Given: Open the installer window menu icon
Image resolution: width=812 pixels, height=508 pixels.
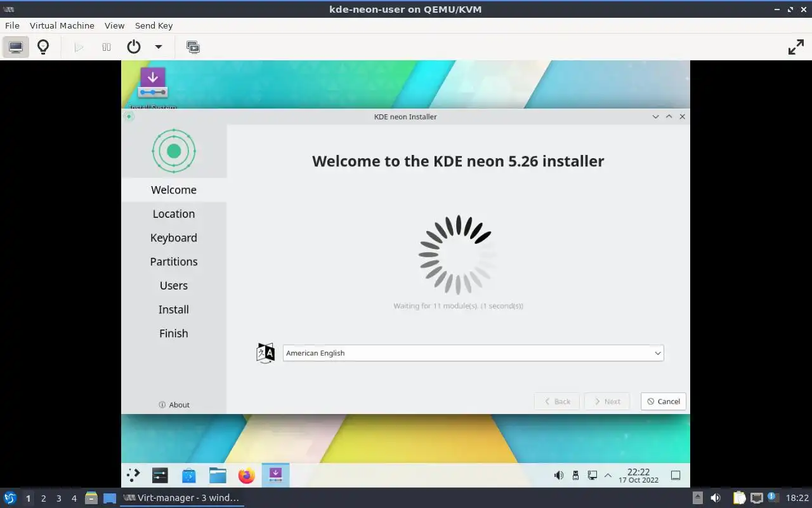Looking at the screenshot, I should (x=129, y=117).
